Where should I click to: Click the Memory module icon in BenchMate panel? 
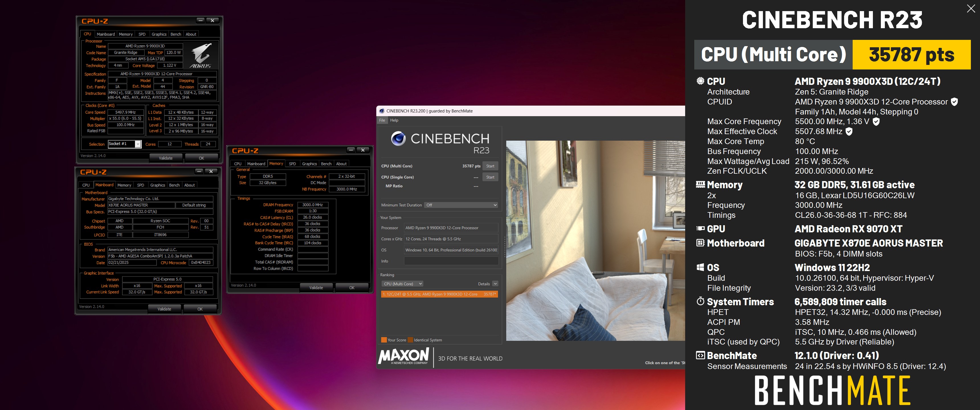(x=700, y=184)
